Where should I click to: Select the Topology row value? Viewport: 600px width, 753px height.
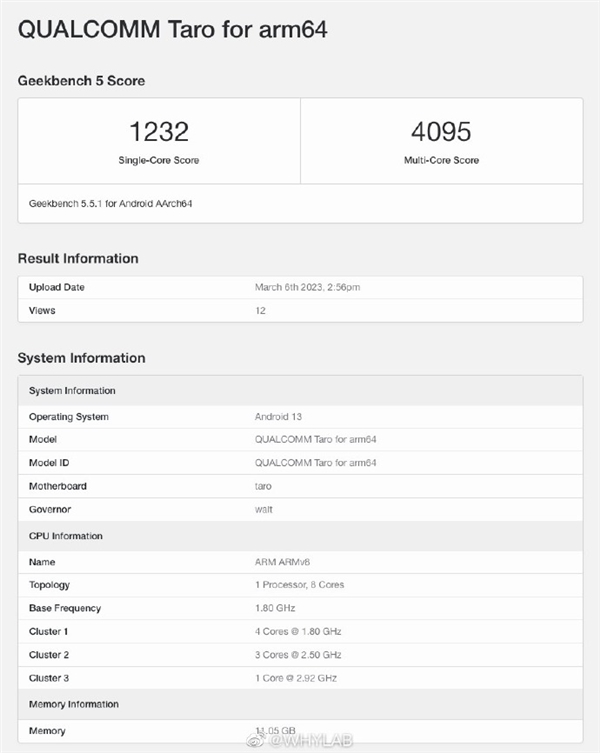pyautogui.click(x=300, y=585)
